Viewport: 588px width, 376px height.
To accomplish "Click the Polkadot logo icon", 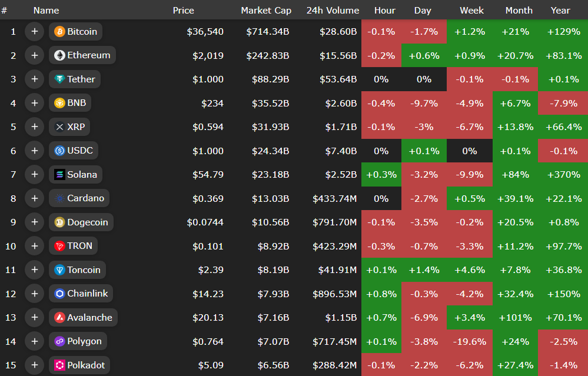I will point(59,365).
